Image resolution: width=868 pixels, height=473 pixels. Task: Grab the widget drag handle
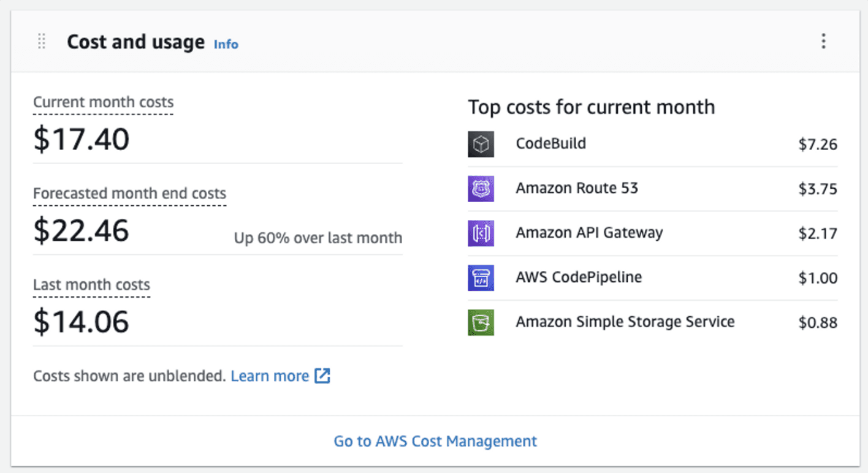[42, 42]
